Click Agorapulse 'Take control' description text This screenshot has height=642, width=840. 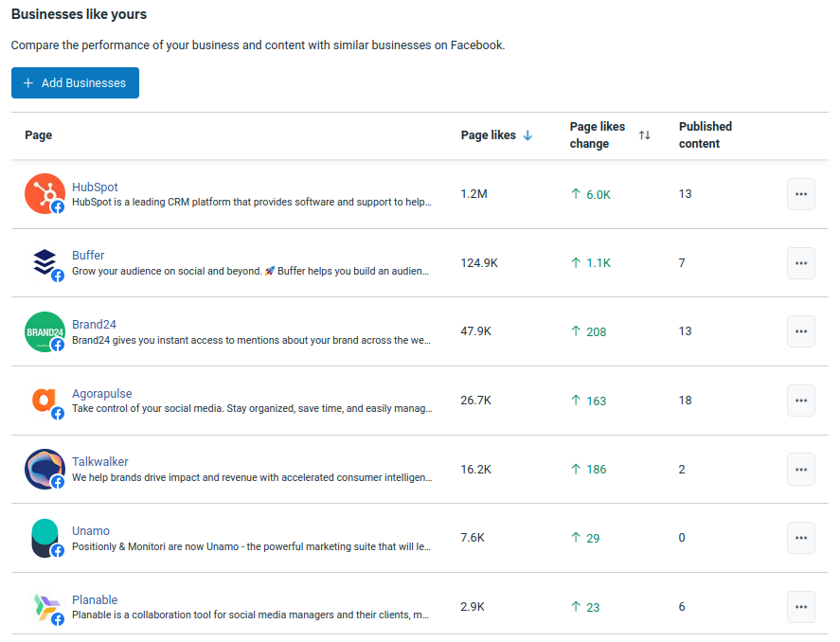pos(252,408)
